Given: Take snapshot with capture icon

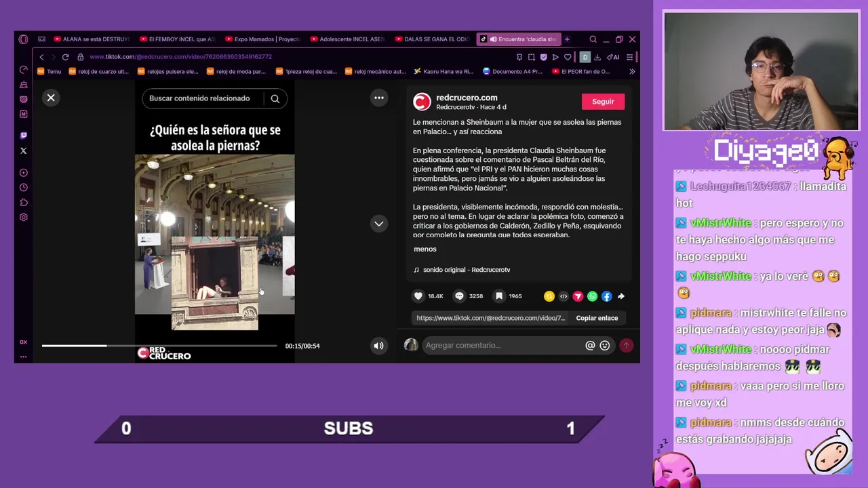Looking at the screenshot, I should click(532, 57).
